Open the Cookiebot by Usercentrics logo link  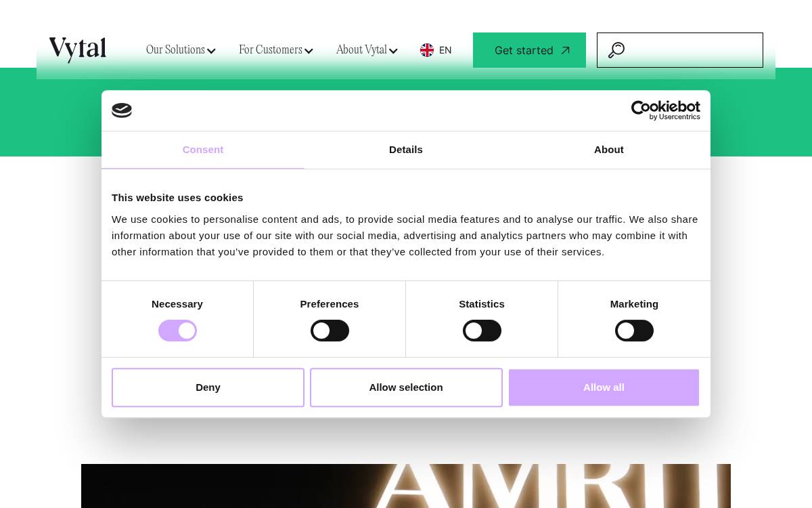[x=666, y=110]
